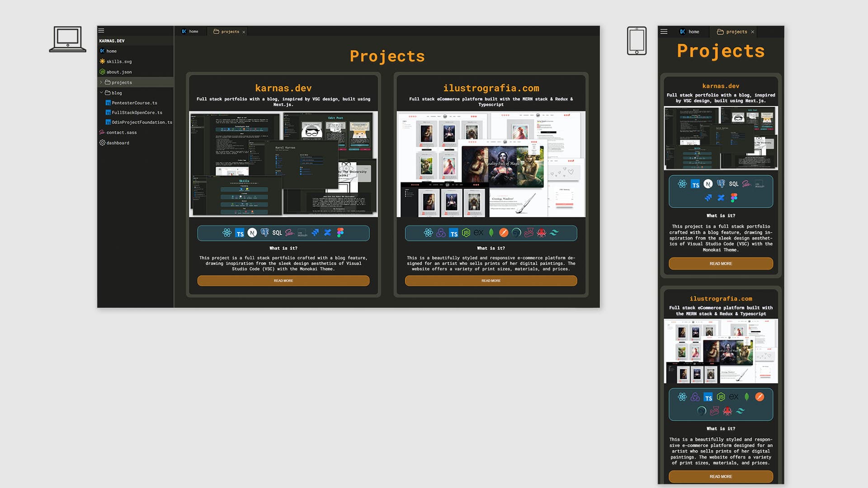Close the projects tab in desktop view
868x488 pixels.
[244, 32]
